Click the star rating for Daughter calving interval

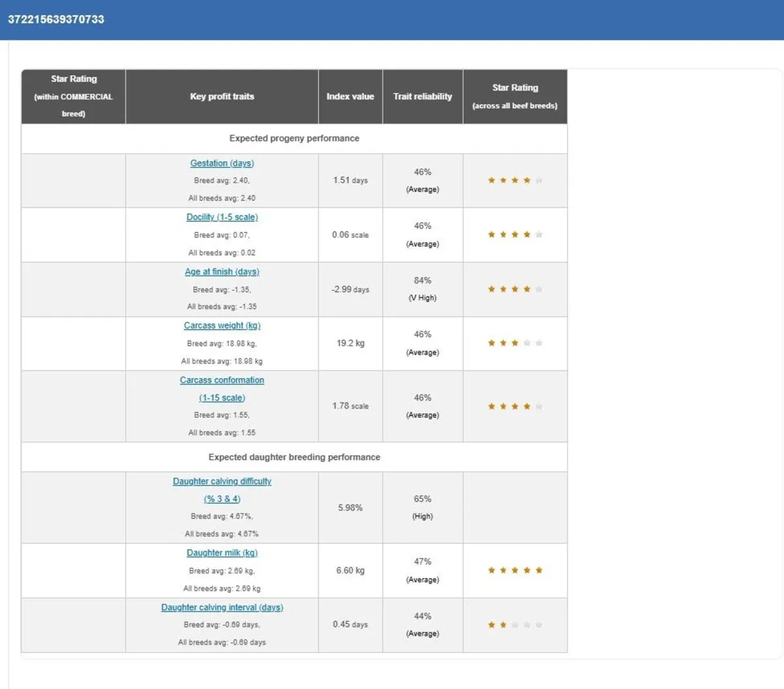(x=515, y=625)
